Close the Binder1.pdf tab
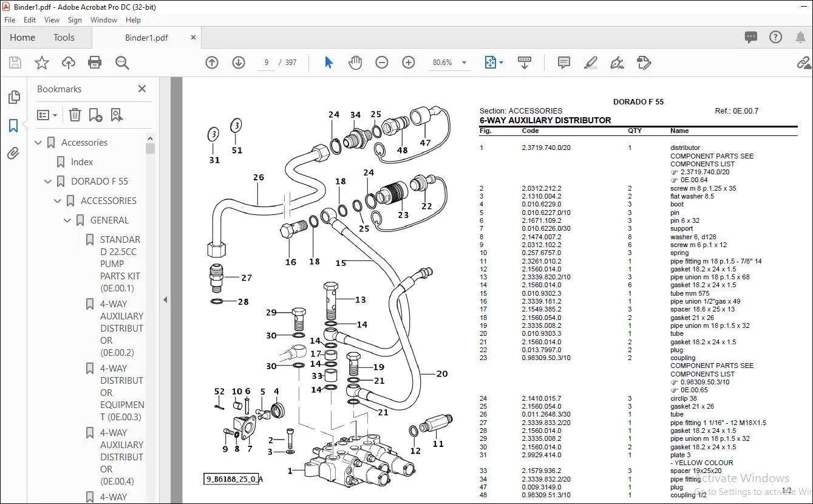The height and width of the screenshot is (504, 813). coord(194,37)
